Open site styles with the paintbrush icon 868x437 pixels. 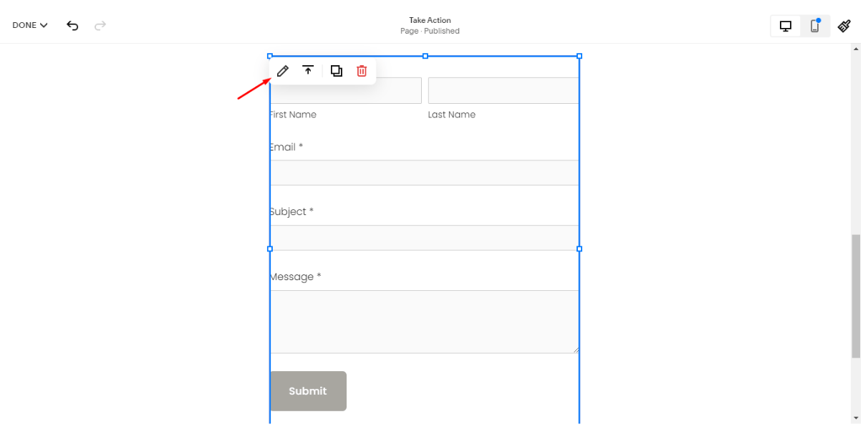(844, 25)
